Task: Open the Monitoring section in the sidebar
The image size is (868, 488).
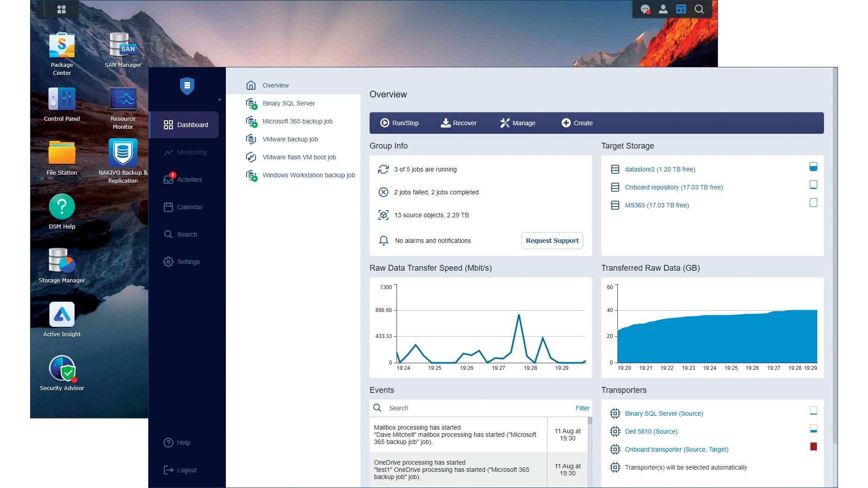Action: pyautogui.click(x=191, y=152)
